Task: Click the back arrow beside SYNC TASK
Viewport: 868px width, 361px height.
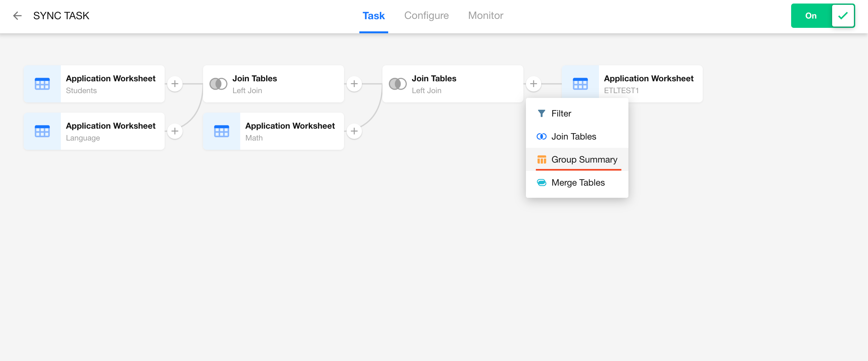Action: click(17, 15)
